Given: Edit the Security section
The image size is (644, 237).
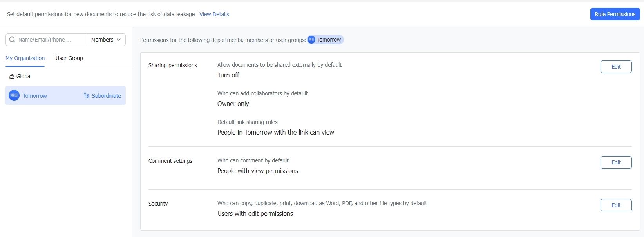Looking at the screenshot, I should (616, 205).
